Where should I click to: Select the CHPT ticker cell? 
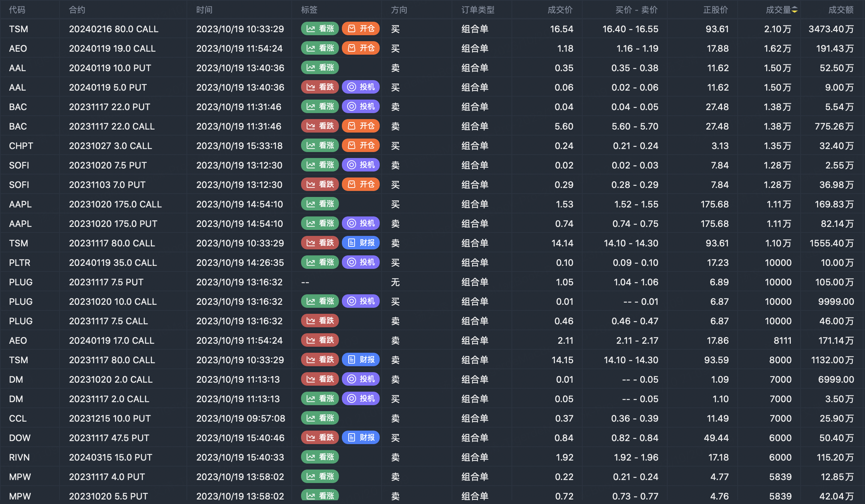[21, 146]
